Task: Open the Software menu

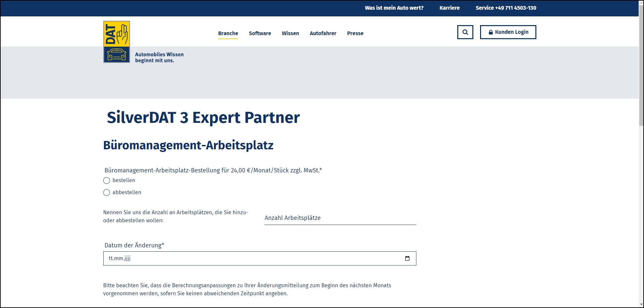Action: (x=260, y=33)
